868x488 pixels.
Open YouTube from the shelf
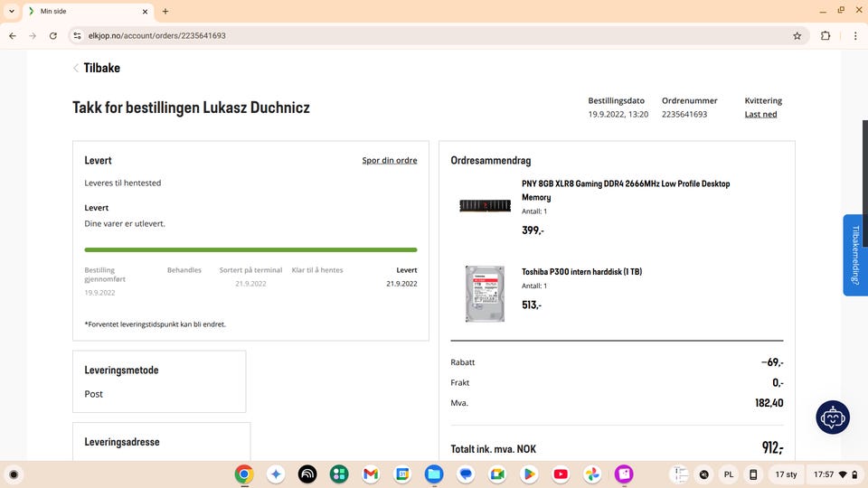[x=561, y=474]
